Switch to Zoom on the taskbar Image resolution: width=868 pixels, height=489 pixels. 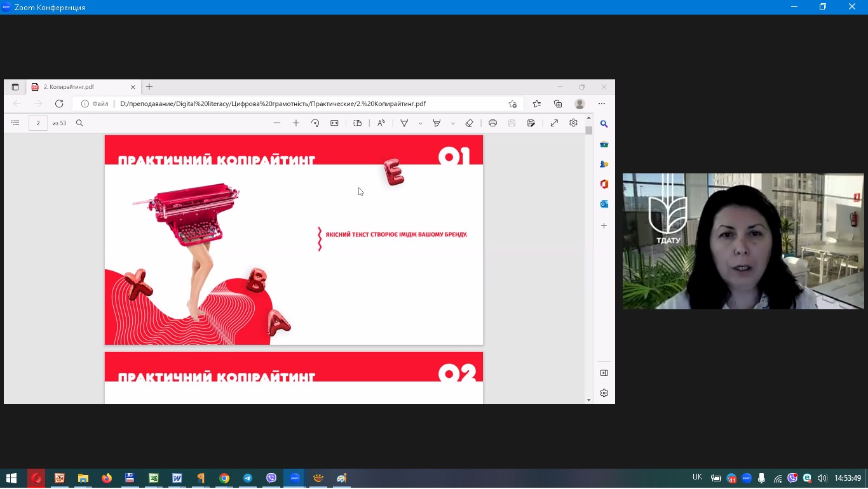(x=295, y=478)
